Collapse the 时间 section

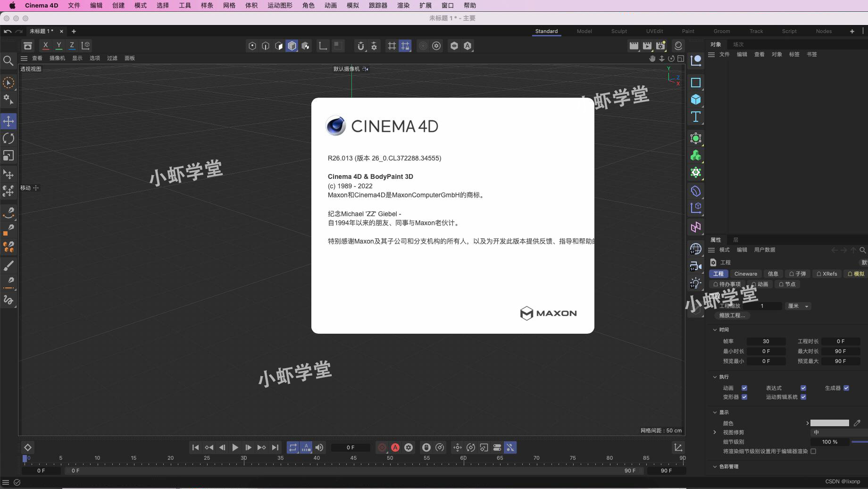(715, 329)
